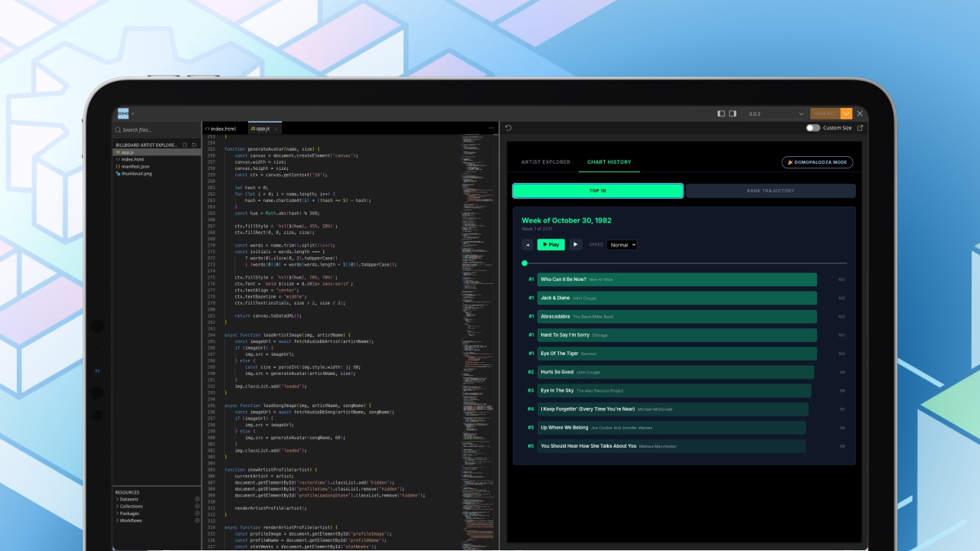Add a collection with Collections plus icon
The width and height of the screenshot is (980, 551).
pyautogui.click(x=197, y=507)
